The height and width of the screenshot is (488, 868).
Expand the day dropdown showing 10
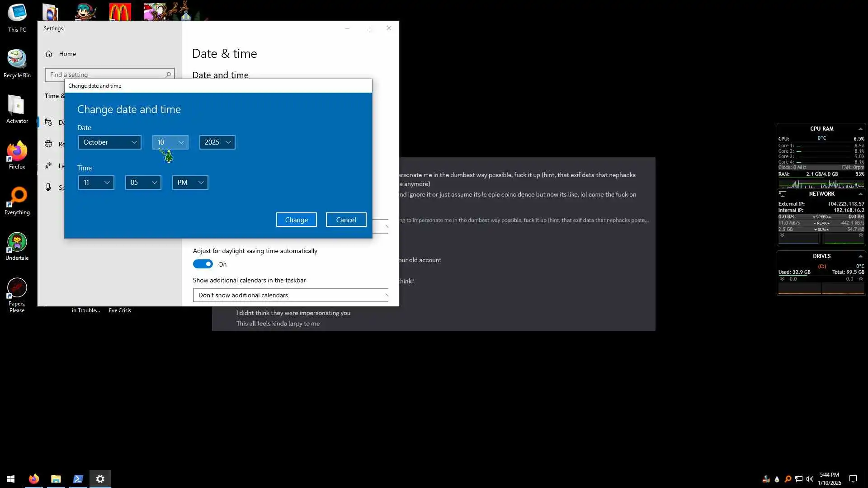pyautogui.click(x=170, y=142)
